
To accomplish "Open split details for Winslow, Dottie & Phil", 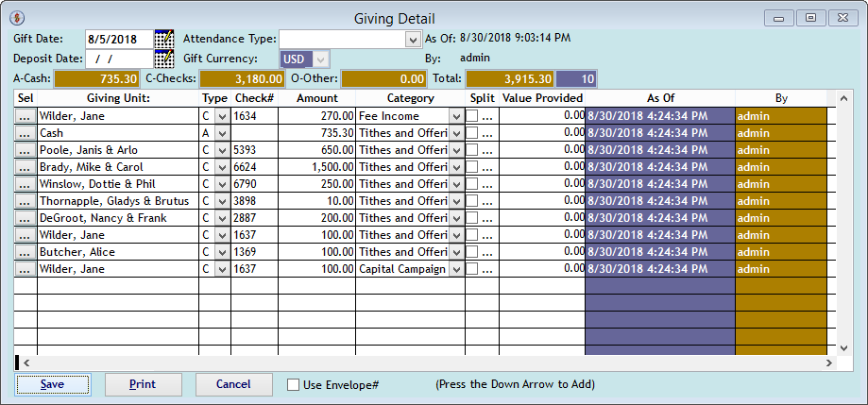I will pyautogui.click(x=489, y=184).
